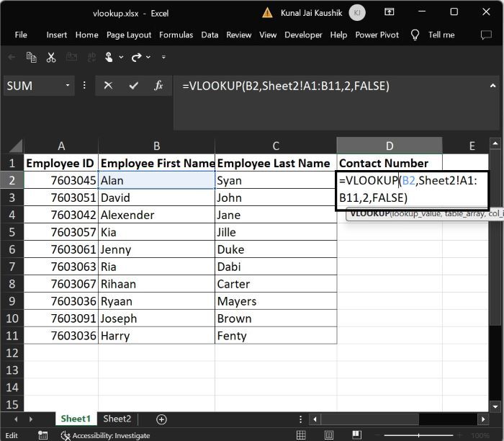Open the Name Box dropdown arrow

[68, 85]
